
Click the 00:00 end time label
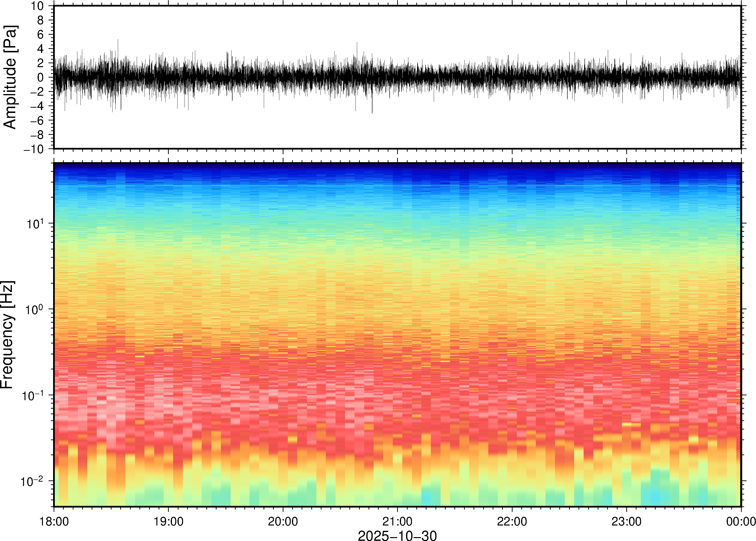[741, 521]
